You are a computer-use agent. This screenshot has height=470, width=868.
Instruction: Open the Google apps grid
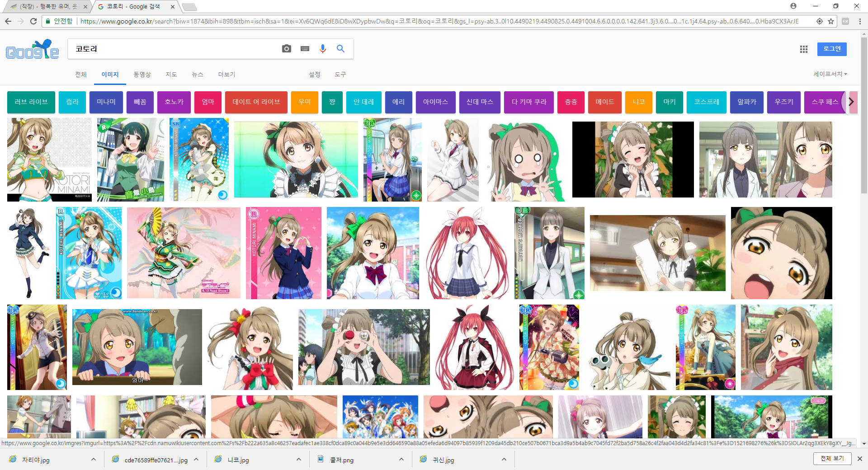click(x=804, y=49)
